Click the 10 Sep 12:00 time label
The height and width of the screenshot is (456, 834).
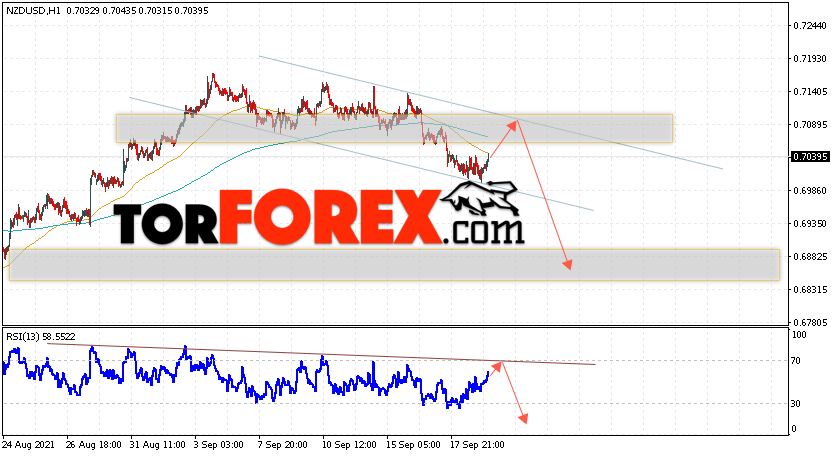[349, 444]
